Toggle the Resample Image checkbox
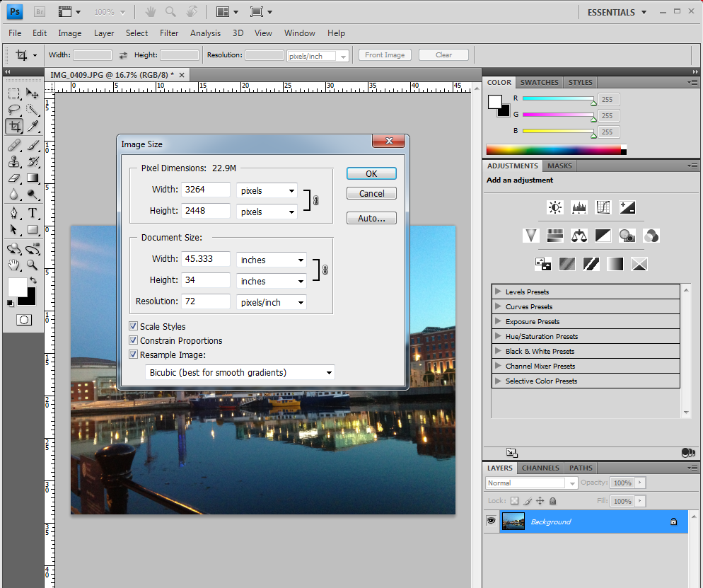Screen dimensions: 703x588 133,354
